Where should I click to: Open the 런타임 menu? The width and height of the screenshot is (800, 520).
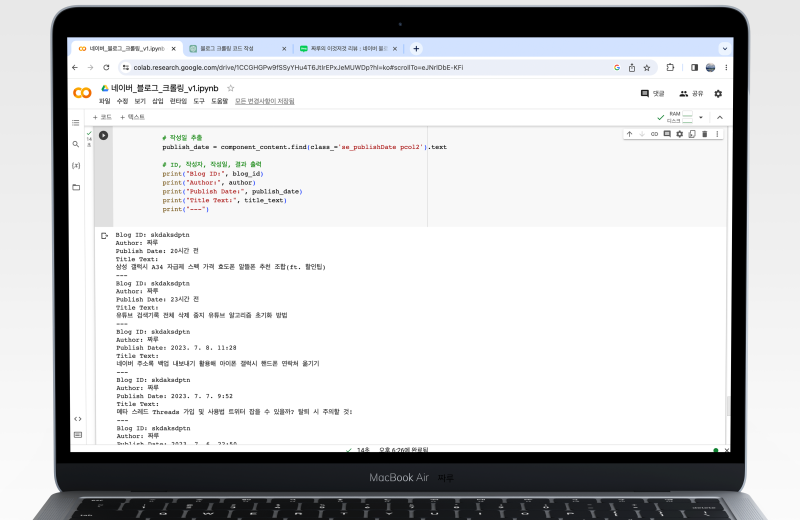point(179,101)
